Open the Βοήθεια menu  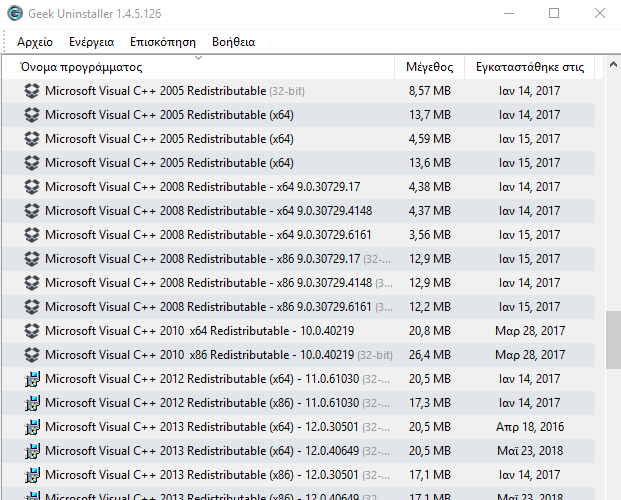[234, 42]
